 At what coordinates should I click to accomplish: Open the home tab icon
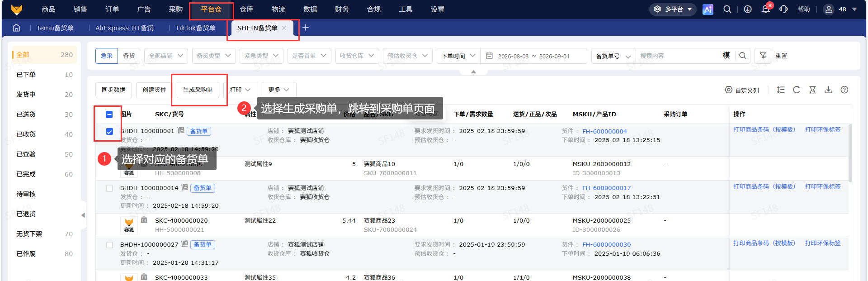(x=16, y=28)
